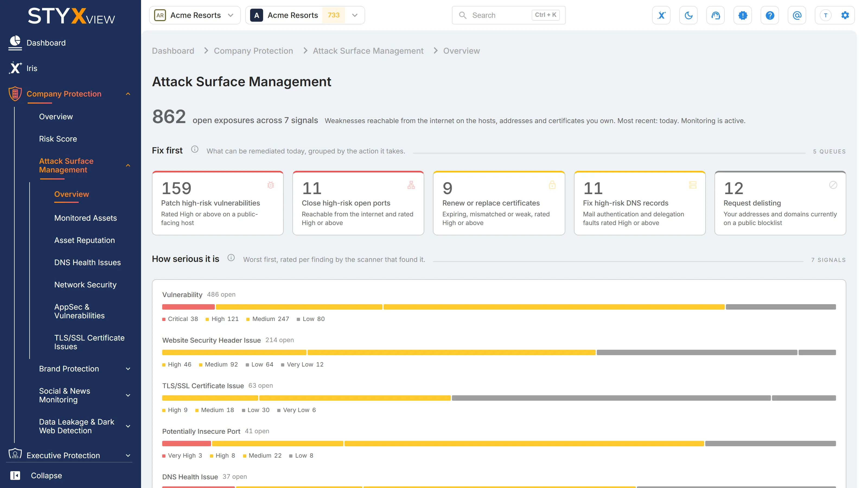This screenshot has width=868, height=488.
Task: Click the Company Protection shield icon
Action: (15, 94)
